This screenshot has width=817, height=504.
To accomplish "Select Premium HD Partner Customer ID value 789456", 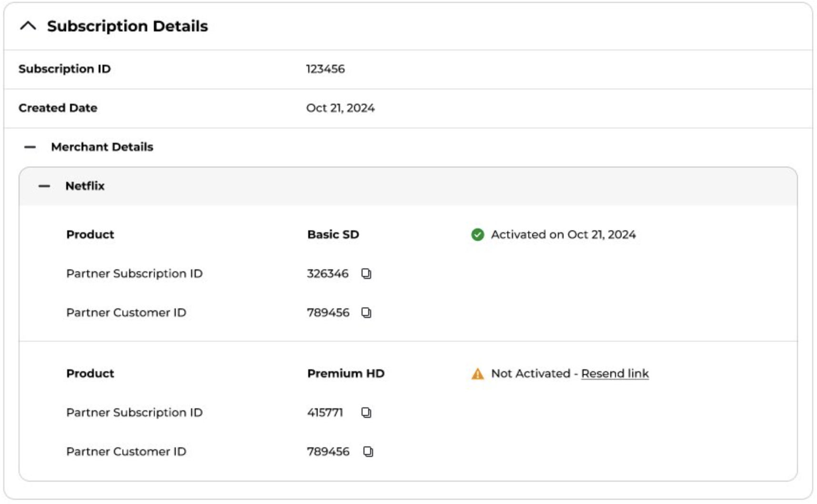I will click(328, 452).
